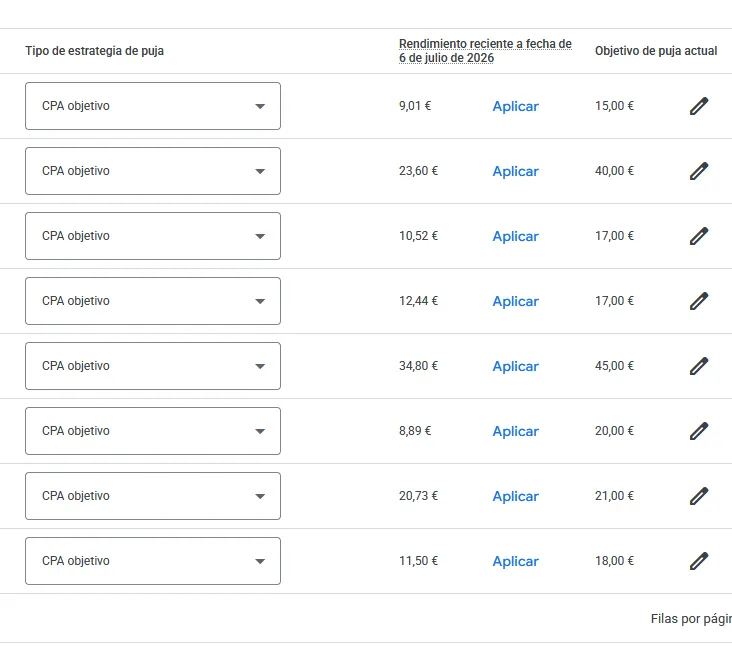Click pencil icon next to 20,00 €
732x647 pixels.
(699, 431)
